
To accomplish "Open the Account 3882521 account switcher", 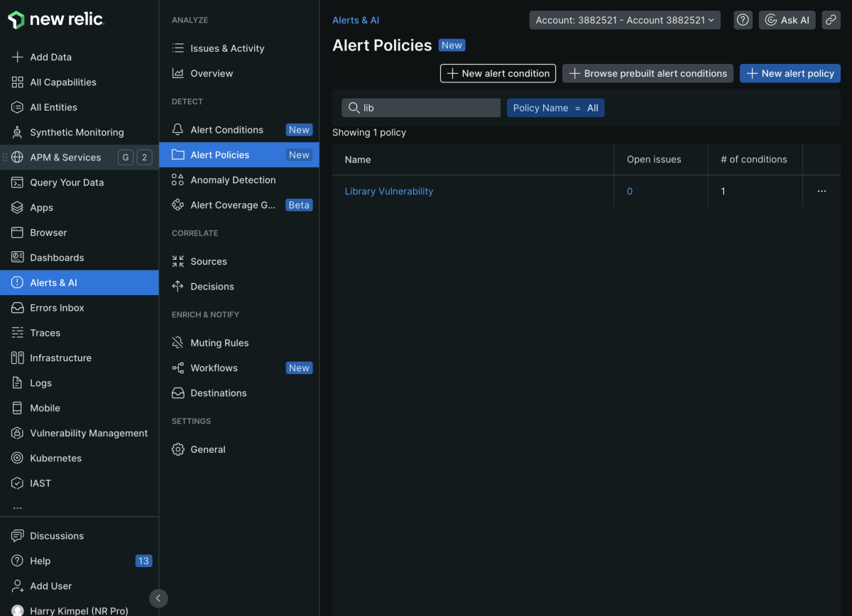I will pos(624,20).
